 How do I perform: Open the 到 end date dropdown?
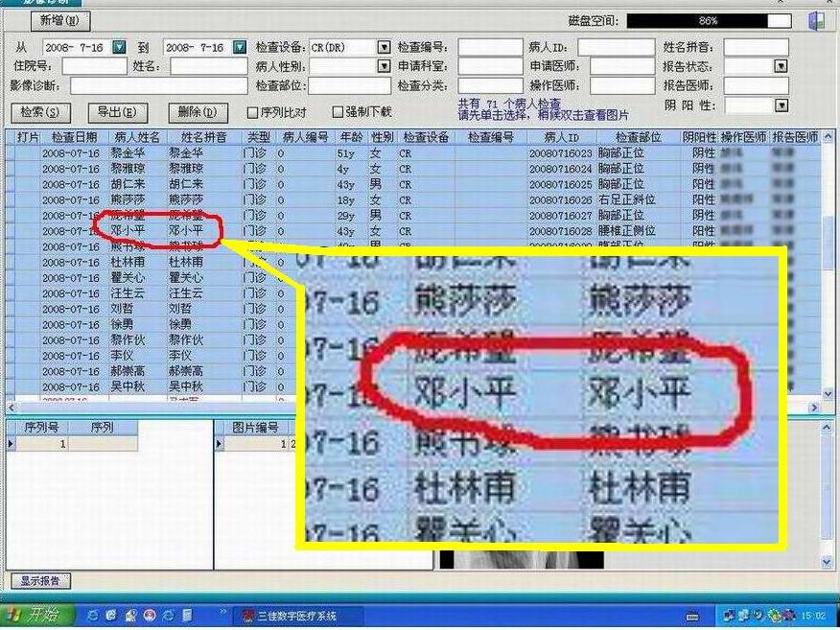[x=240, y=47]
